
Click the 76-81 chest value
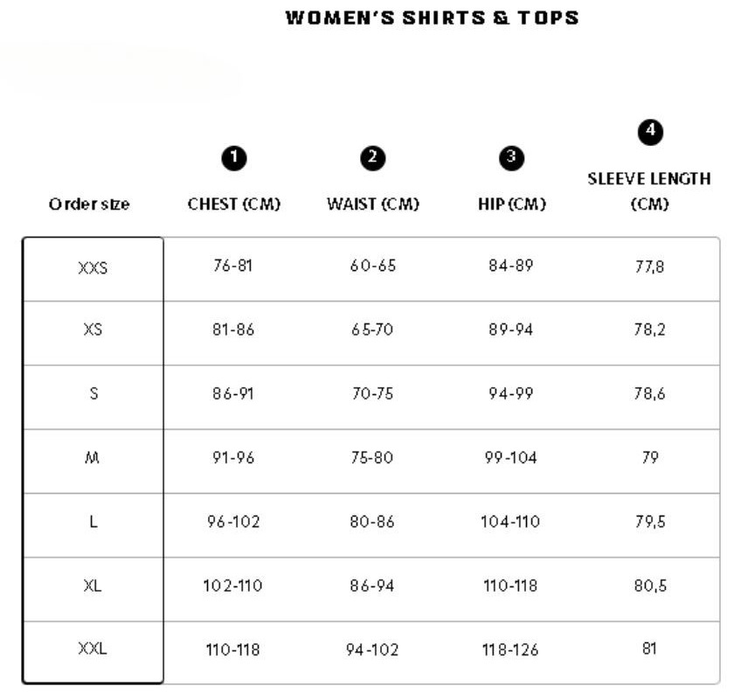pos(232,266)
